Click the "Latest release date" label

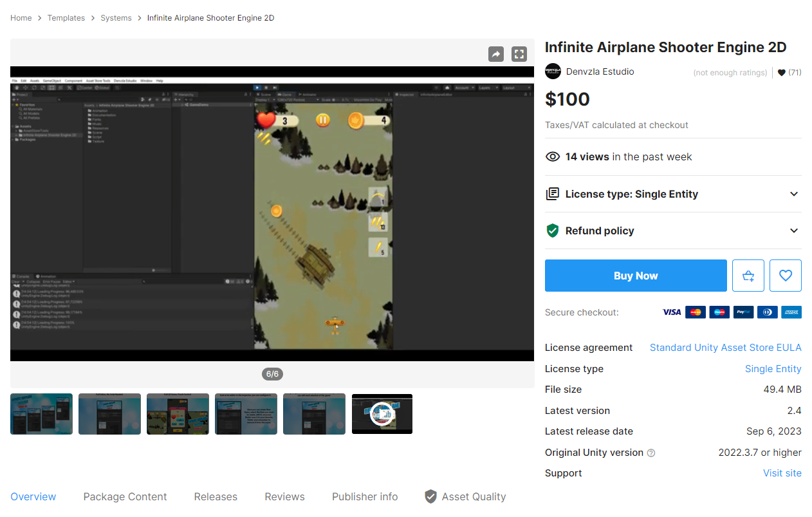click(x=589, y=431)
